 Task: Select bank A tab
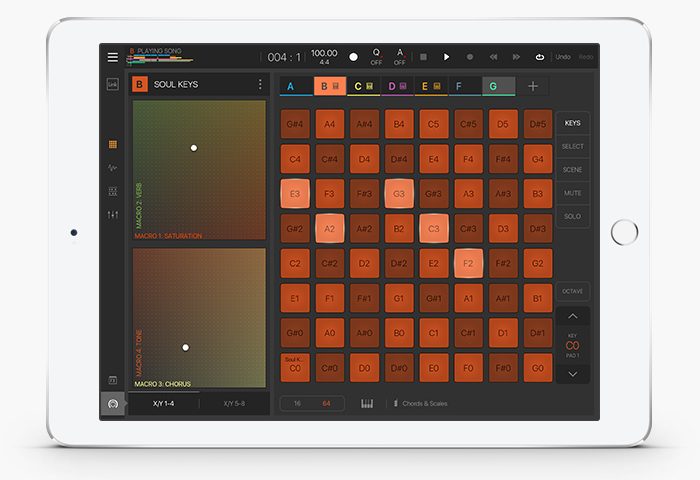pos(296,86)
